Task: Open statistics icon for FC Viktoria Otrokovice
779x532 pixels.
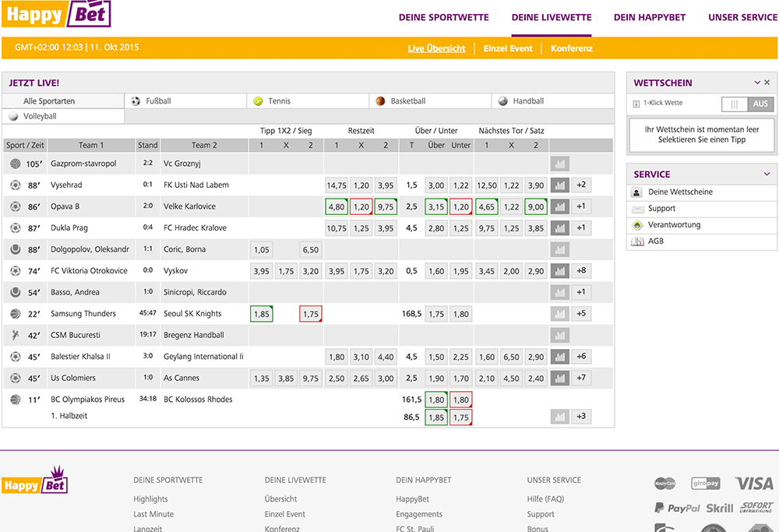Action: 559,271
